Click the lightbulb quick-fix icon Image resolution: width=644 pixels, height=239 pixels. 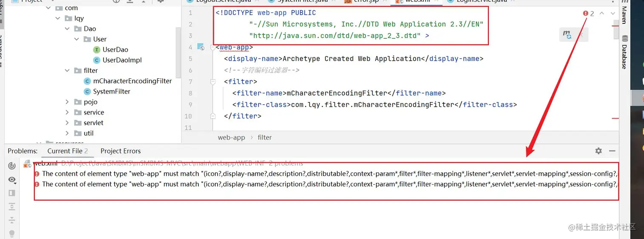coord(12,233)
